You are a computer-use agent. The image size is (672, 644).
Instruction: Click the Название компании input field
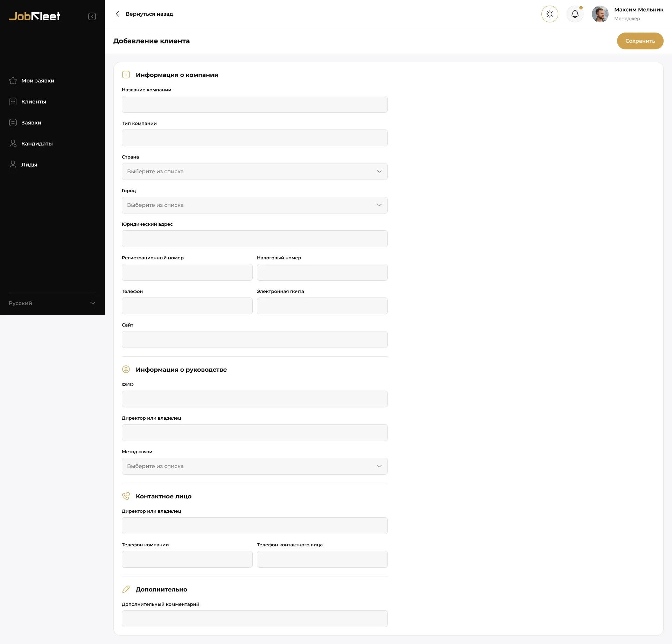(254, 104)
